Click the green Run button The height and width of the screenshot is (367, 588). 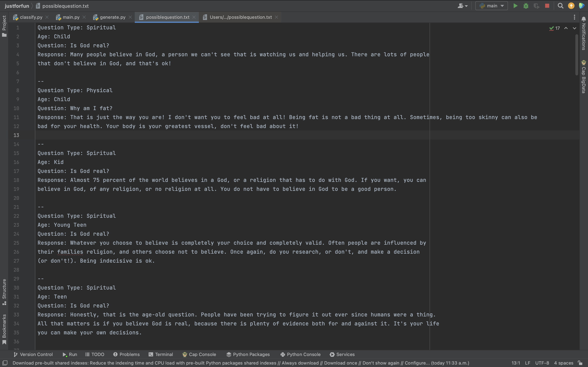[x=515, y=6]
